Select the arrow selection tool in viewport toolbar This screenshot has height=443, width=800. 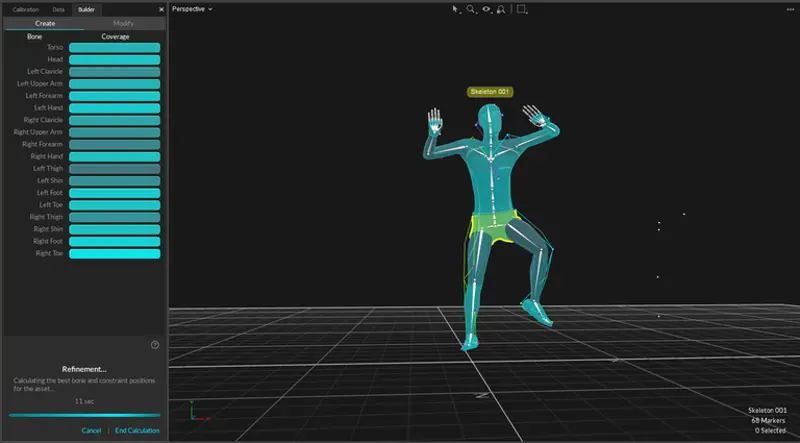pyautogui.click(x=455, y=9)
